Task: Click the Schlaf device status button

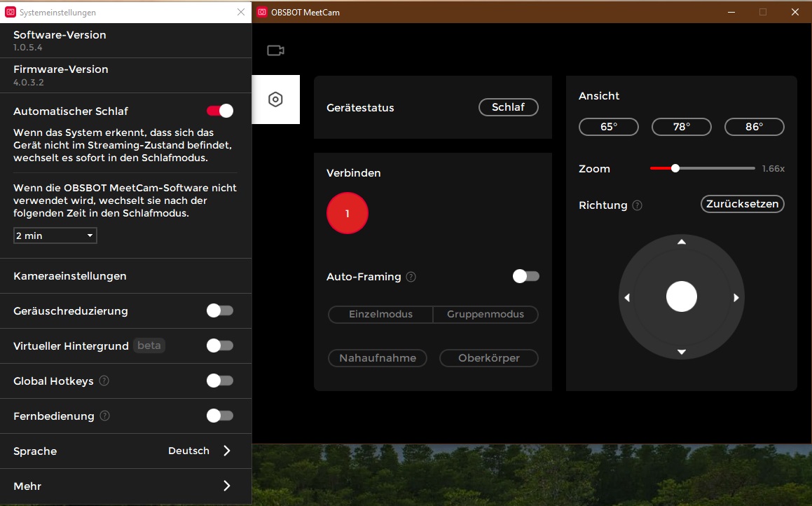Action: 509,107
